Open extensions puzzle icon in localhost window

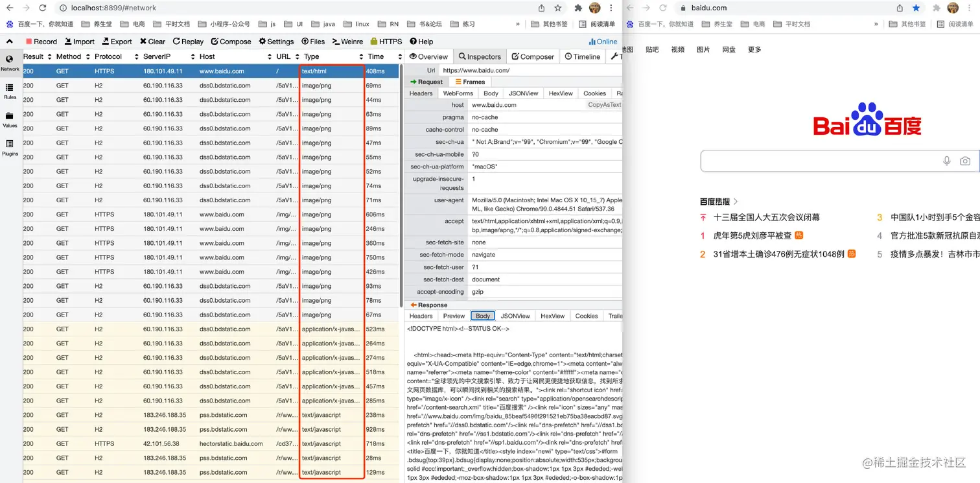pyautogui.click(x=578, y=8)
